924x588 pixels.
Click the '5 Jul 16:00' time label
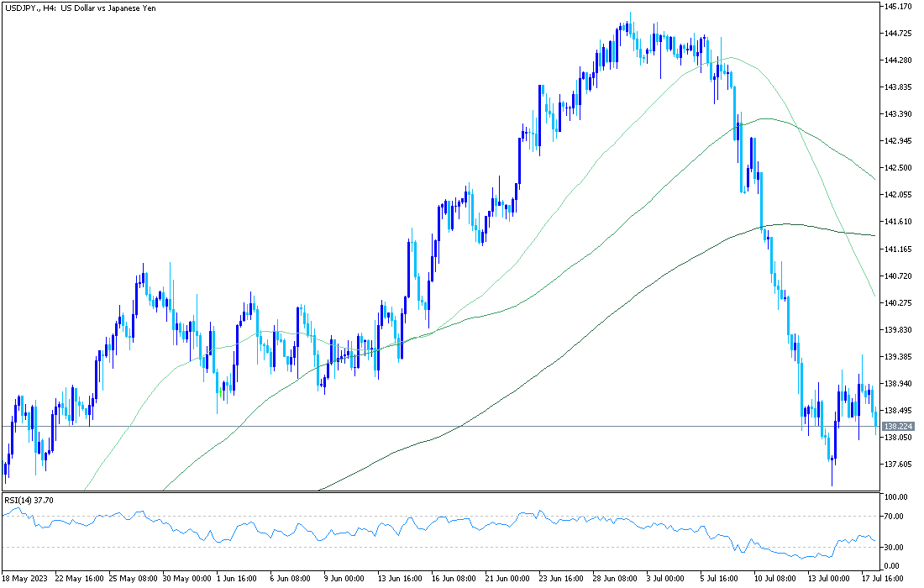pos(719,579)
